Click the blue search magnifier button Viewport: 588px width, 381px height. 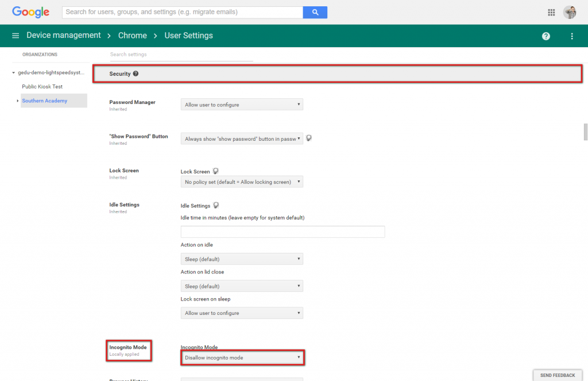pos(315,12)
